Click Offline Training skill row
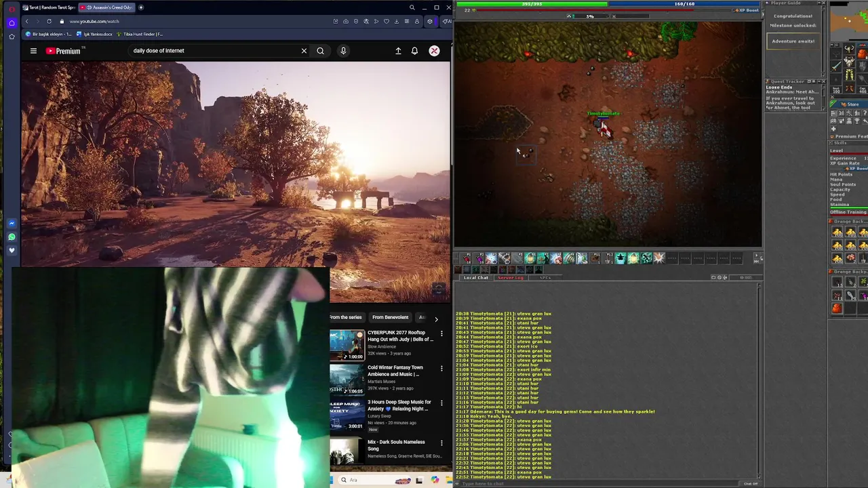 point(848,212)
